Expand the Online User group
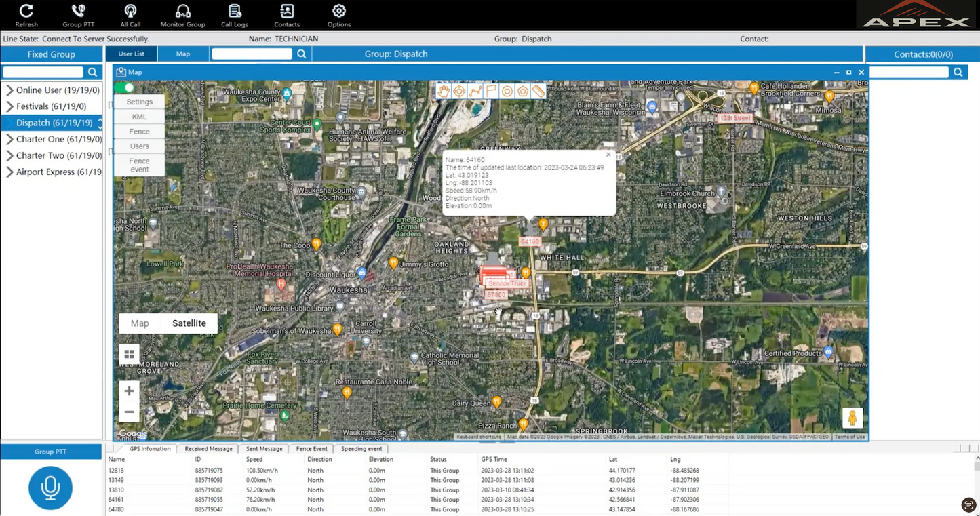Screen dimensions: 980x516 point(9,90)
